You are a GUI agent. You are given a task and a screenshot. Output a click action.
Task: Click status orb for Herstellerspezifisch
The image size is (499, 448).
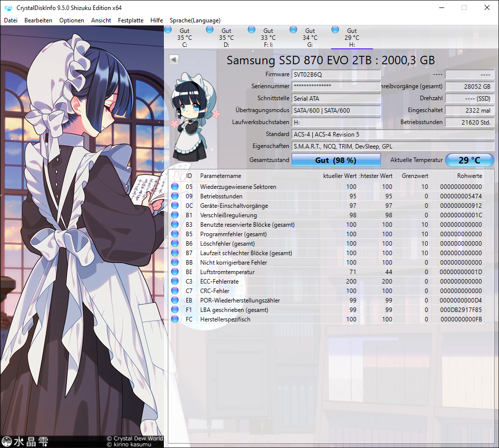click(175, 319)
